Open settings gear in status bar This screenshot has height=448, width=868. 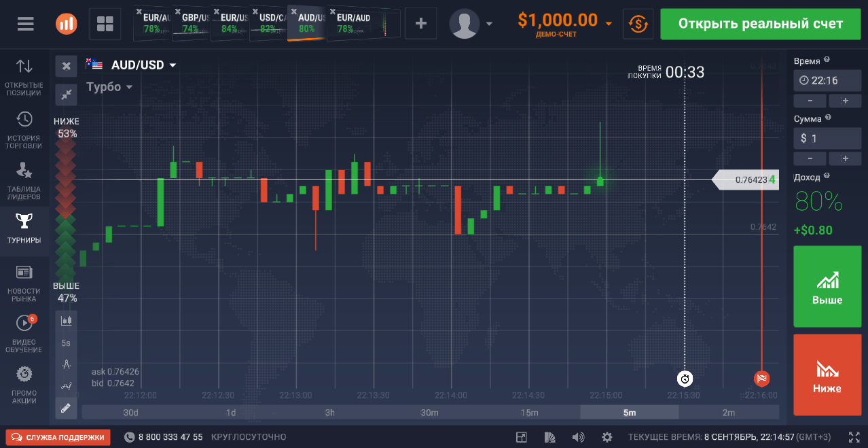[x=607, y=437]
